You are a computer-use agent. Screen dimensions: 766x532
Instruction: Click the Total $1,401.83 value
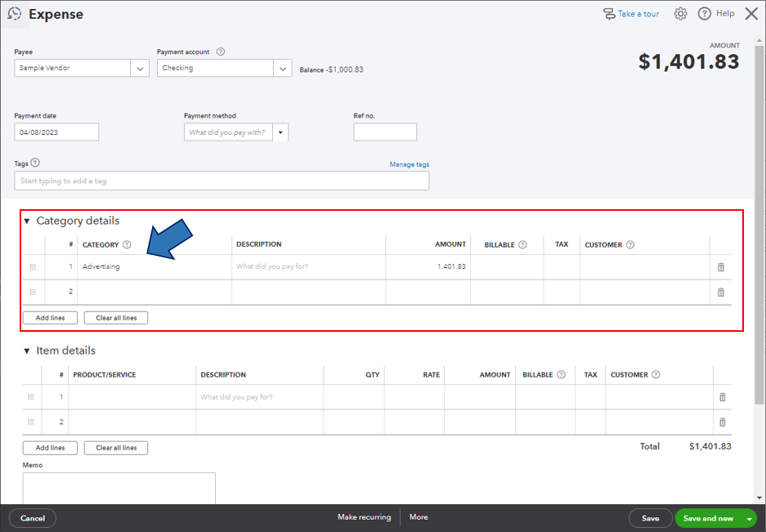710,446
